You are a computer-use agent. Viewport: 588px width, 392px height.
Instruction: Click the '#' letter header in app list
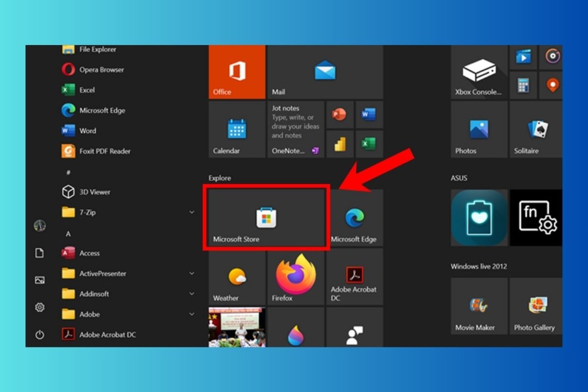(x=68, y=172)
